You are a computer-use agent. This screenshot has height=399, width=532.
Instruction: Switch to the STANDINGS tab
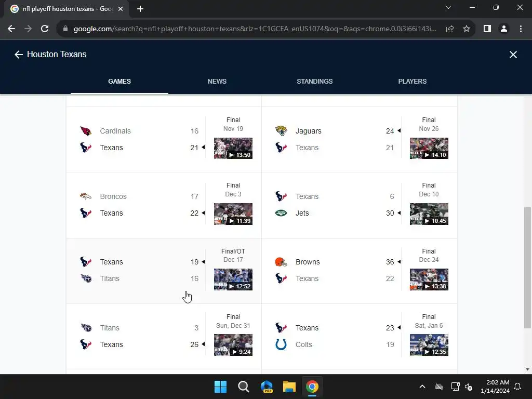pos(314,82)
